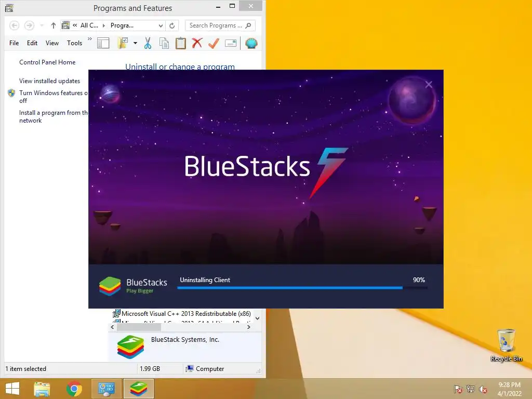This screenshot has width=532, height=399.
Task: Open the folder options dropdown arrow
Action: pyautogui.click(x=136, y=43)
